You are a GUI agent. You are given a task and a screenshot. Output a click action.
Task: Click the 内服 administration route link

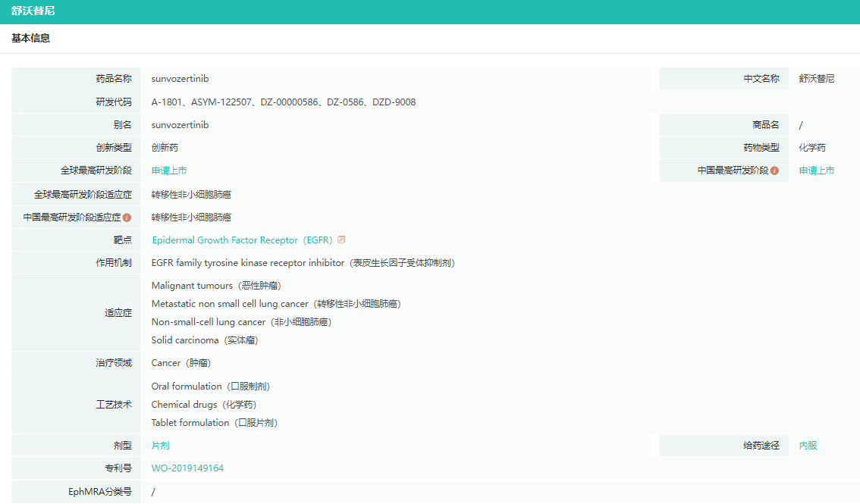tap(808, 446)
